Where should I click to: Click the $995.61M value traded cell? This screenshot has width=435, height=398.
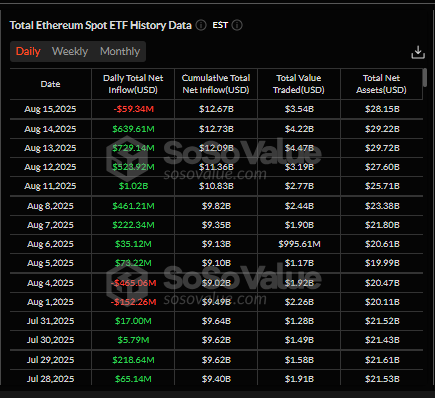pos(299,244)
